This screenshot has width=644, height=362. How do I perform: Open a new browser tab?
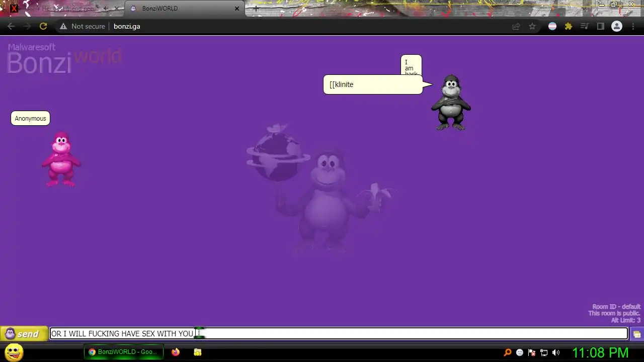256,9
